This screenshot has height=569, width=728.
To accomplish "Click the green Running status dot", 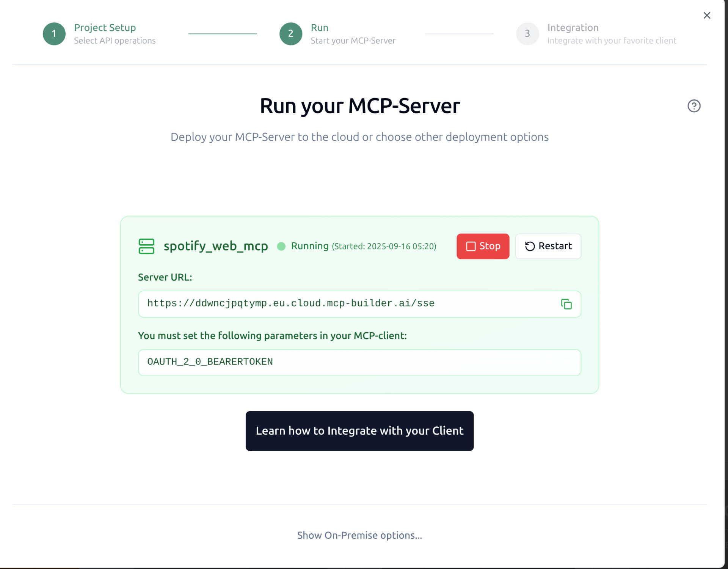I will point(281,246).
